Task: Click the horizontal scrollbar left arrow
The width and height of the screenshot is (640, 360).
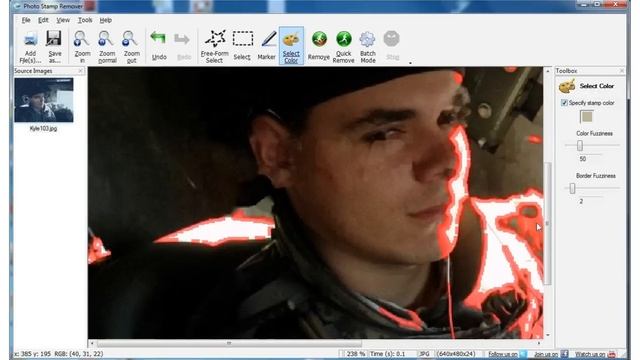Action: [x=92, y=343]
